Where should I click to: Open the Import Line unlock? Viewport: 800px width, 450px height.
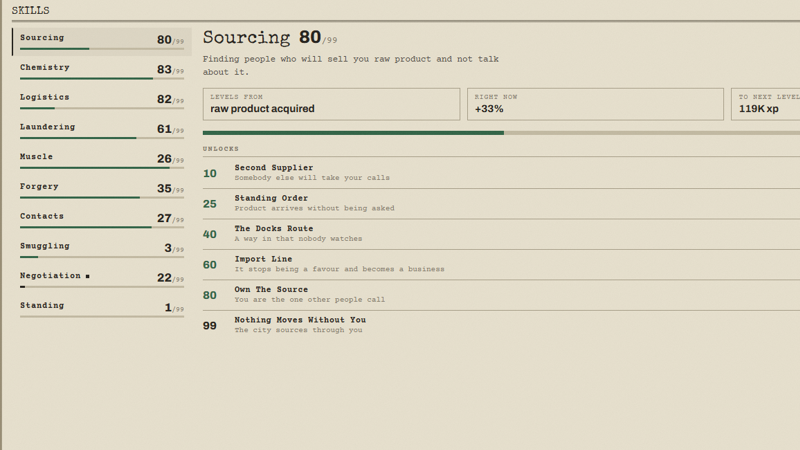pyautogui.click(x=501, y=264)
